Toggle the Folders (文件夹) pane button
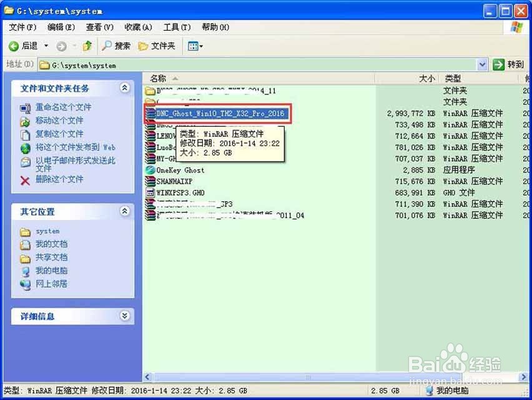The width and height of the screenshot is (532, 400). (x=157, y=46)
